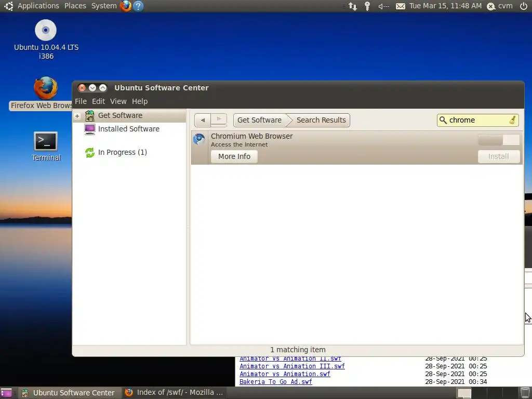Click the Install button for Chromium

coord(498,156)
